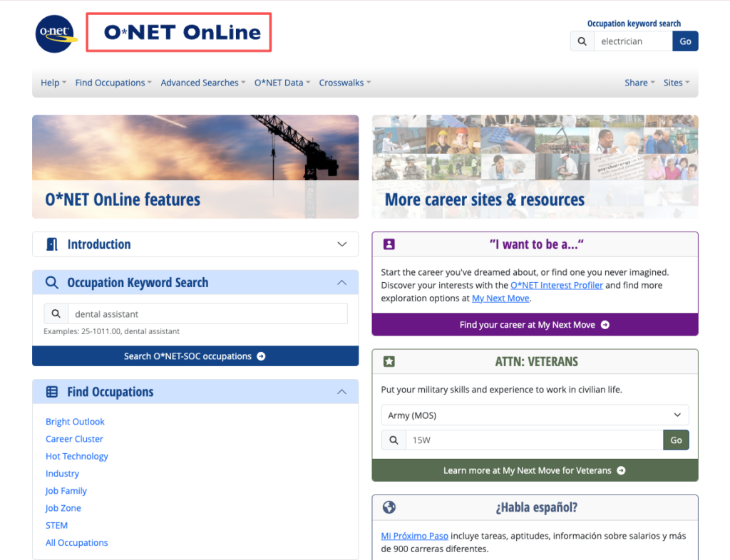This screenshot has width=730, height=560.
Task: Collapse the Occupation Keyword Search panel
Action: [341, 282]
